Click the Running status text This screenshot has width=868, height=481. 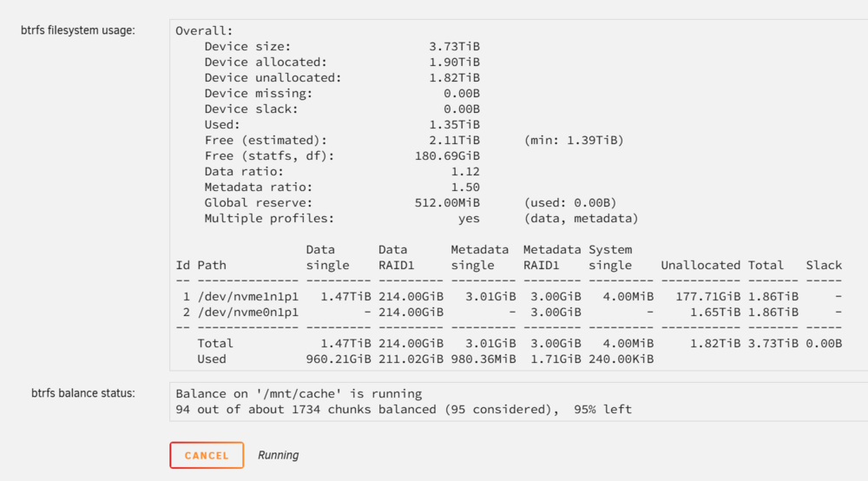278,455
